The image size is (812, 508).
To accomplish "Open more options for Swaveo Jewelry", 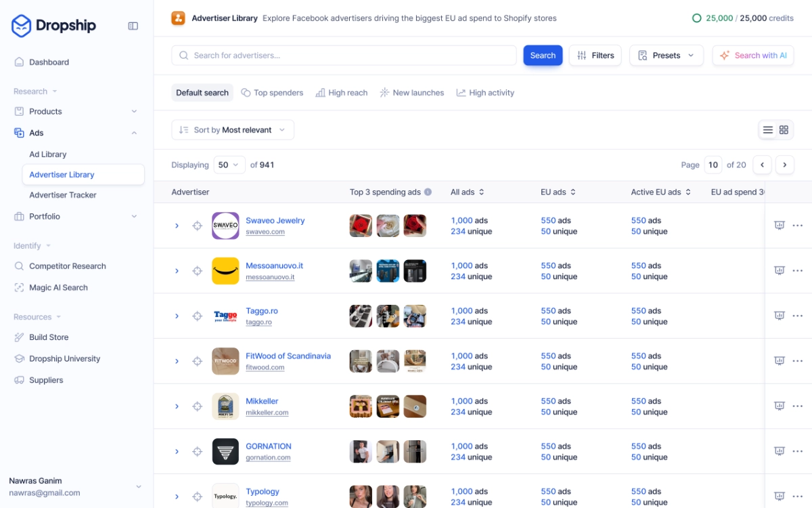I will (x=798, y=226).
